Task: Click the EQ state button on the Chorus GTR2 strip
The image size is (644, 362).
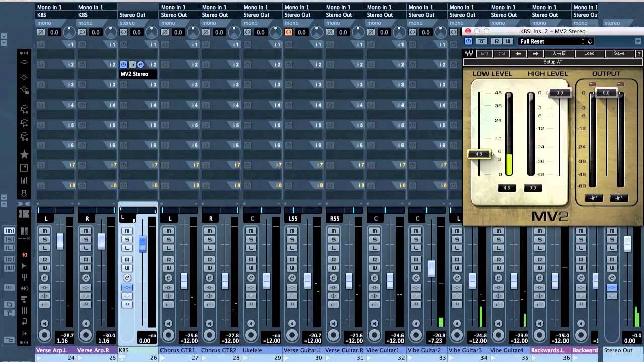Action: click(x=209, y=296)
